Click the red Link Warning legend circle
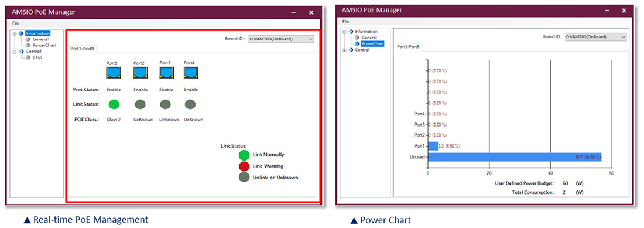644x228 pixels. (244, 166)
